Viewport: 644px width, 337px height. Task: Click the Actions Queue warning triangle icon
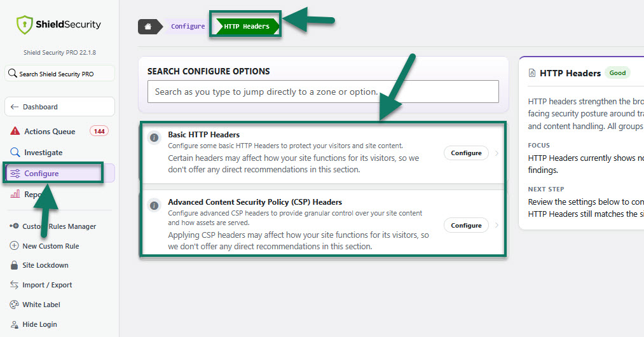(x=15, y=131)
